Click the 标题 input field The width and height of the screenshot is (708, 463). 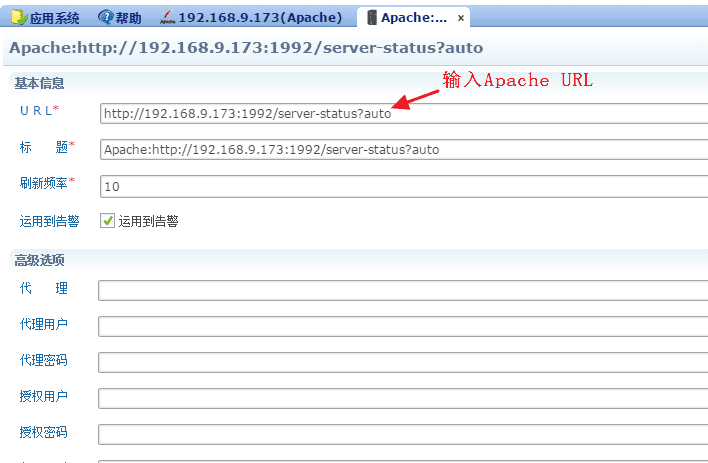pyautogui.click(x=404, y=150)
